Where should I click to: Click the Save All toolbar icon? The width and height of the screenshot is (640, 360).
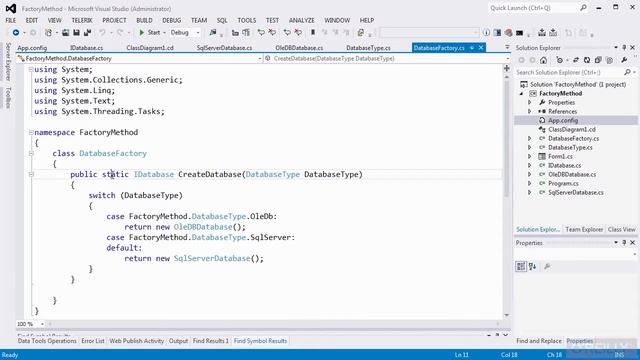(87, 32)
